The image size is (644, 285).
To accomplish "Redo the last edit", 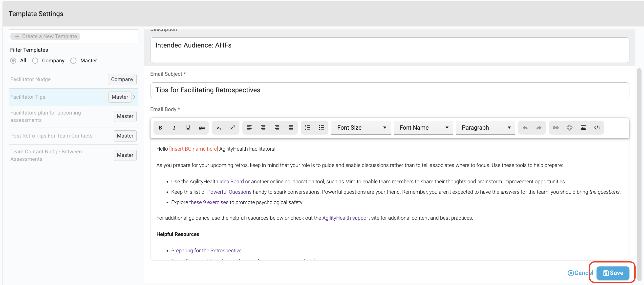I will [x=539, y=128].
